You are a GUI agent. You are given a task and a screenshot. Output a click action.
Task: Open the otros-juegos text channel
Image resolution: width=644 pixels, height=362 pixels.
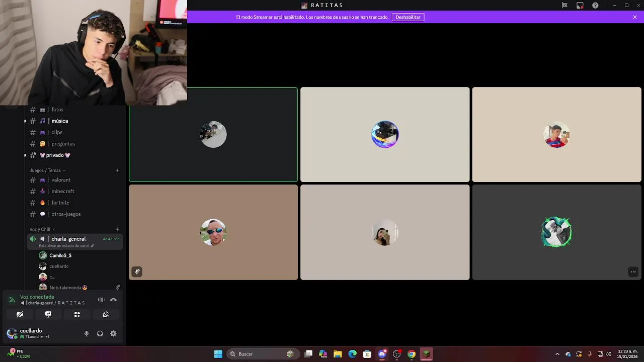74,214
